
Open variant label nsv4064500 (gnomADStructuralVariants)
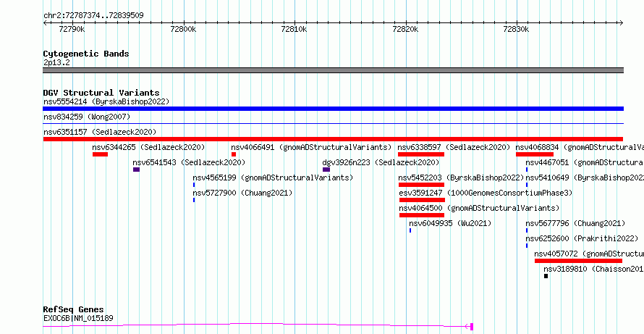click(x=479, y=208)
